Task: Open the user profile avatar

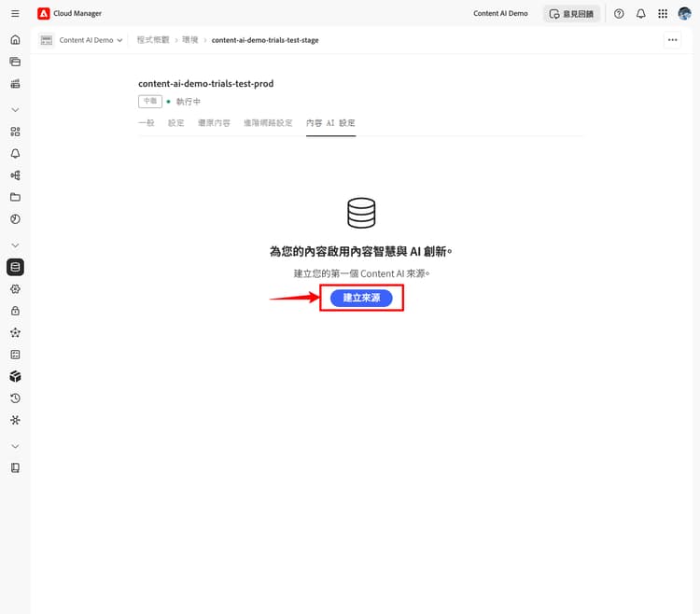Action: tap(684, 14)
